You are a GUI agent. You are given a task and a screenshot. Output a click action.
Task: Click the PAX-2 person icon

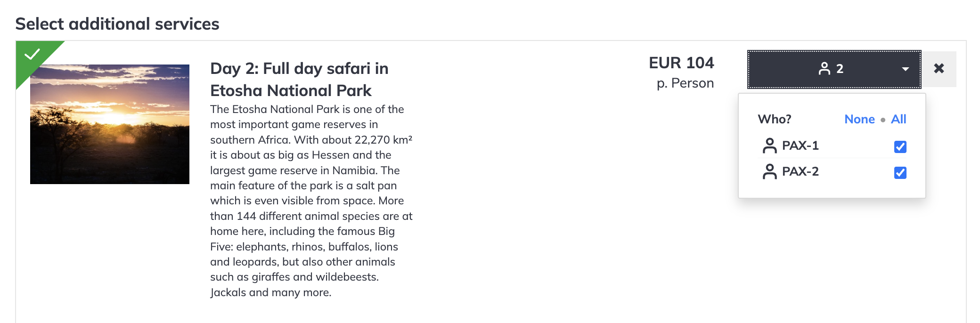click(769, 172)
